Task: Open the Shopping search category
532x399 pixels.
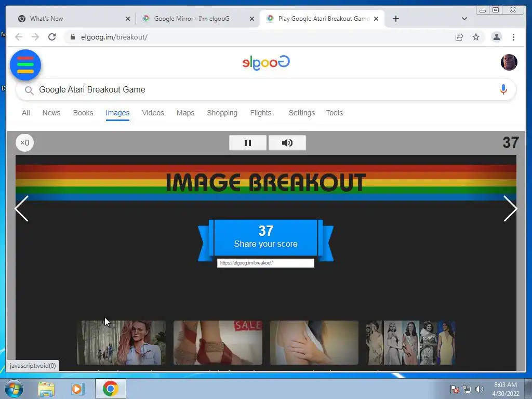Action: [x=222, y=113]
